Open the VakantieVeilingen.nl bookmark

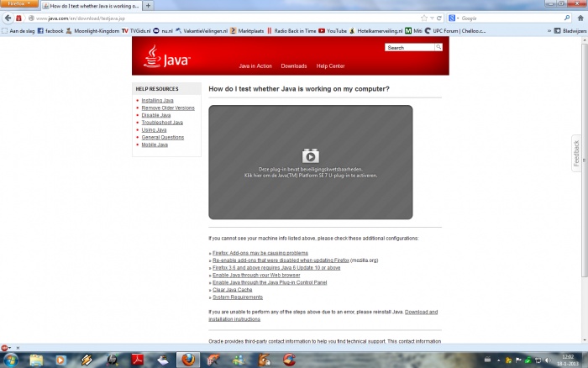coord(202,31)
